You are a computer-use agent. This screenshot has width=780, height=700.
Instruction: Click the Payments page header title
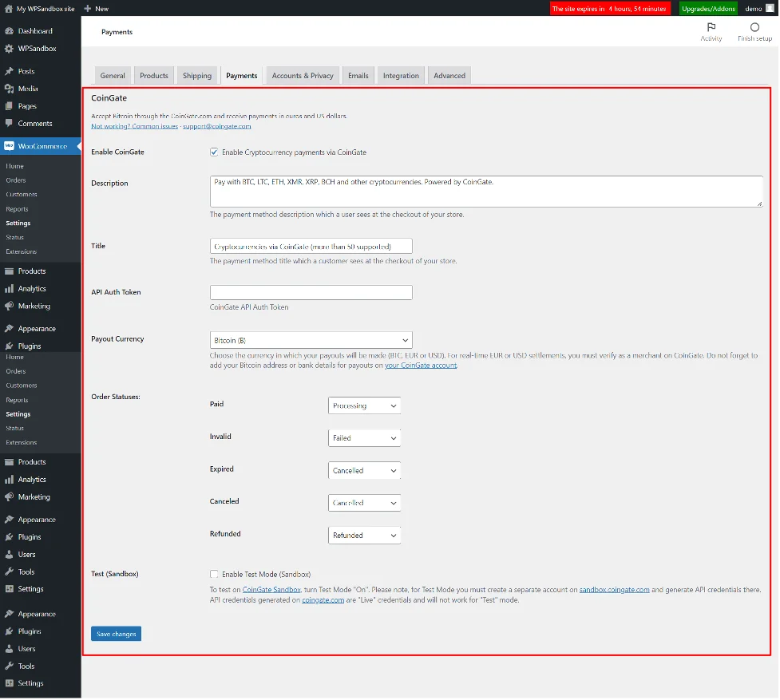pyautogui.click(x=117, y=32)
